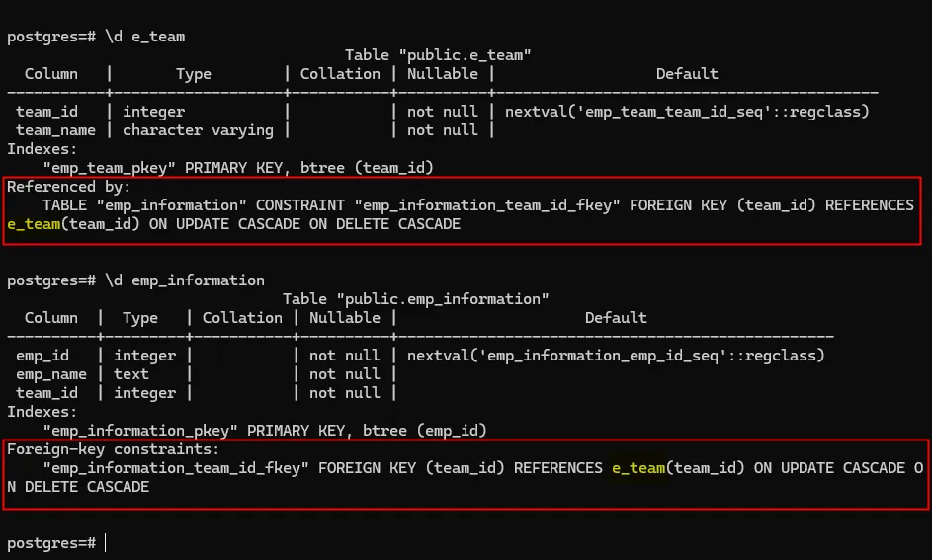Click highlighted e_team in 'Referenced by' box
This screenshot has width=932, height=560.
(33, 224)
